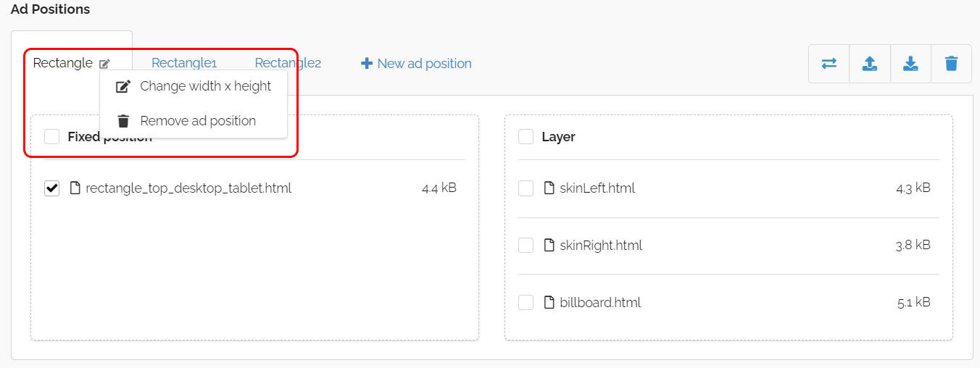Screen dimensions: 980x368
Task: Enable the billboard.html checkbox
Action: click(x=526, y=303)
